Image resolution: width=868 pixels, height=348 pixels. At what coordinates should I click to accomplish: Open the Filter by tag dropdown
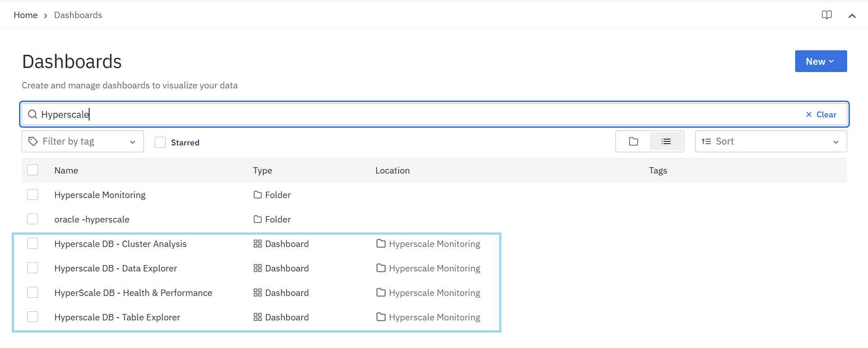[x=82, y=142]
